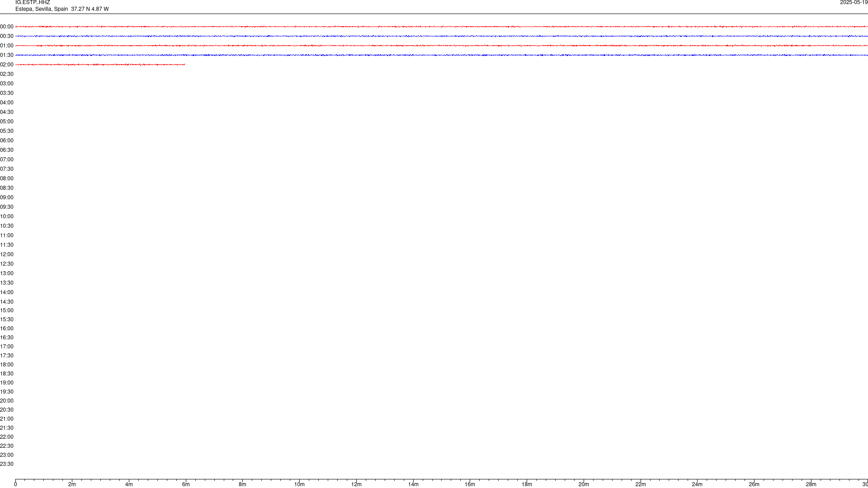Click the 6m tick label on time axis
Viewport: 868px width, 488px height.
pyautogui.click(x=186, y=484)
